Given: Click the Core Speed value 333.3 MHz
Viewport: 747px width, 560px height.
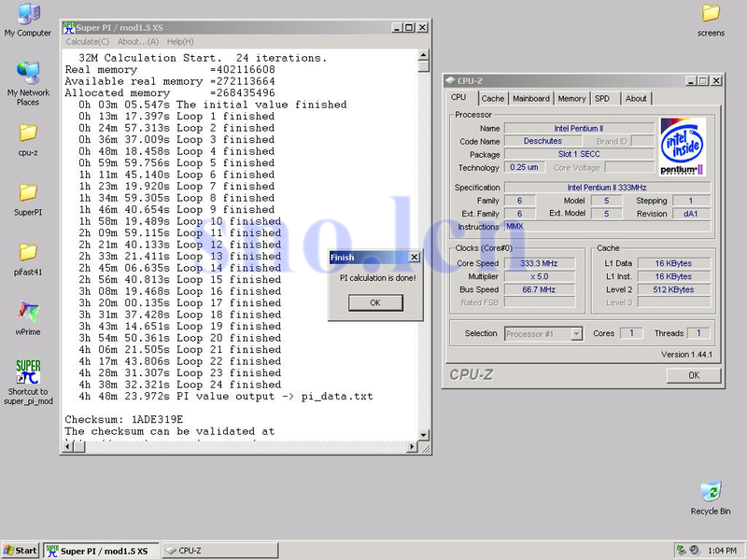Looking at the screenshot, I should [x=540, y=263].
